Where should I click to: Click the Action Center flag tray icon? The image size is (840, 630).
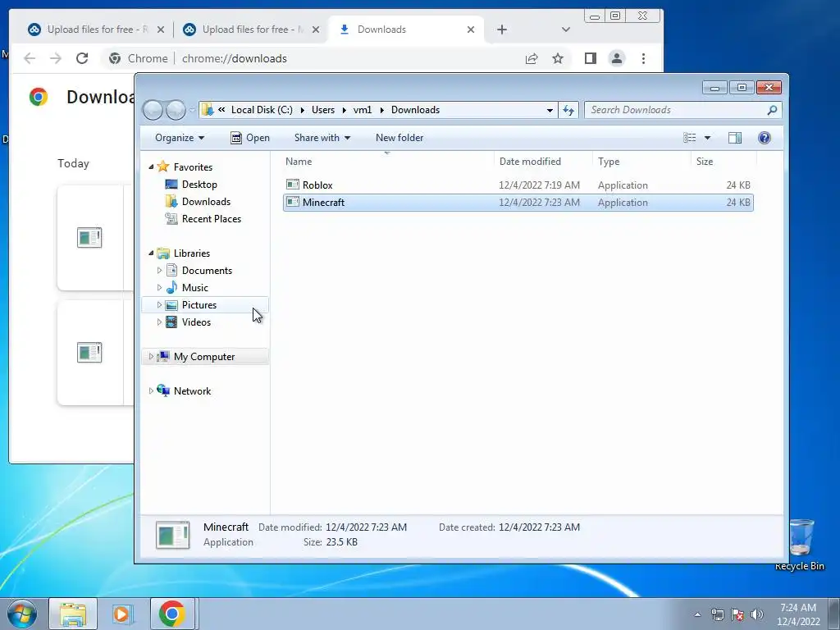[737, 614]
